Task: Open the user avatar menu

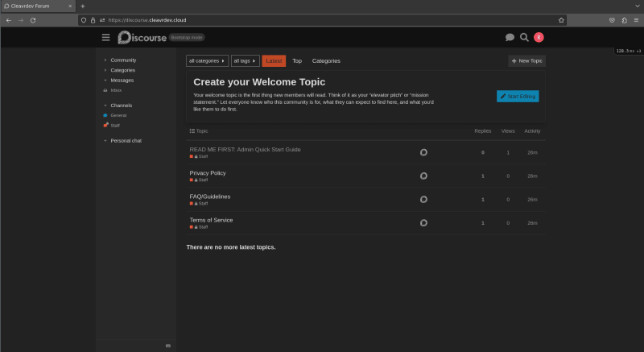Action: coord(539,37)
